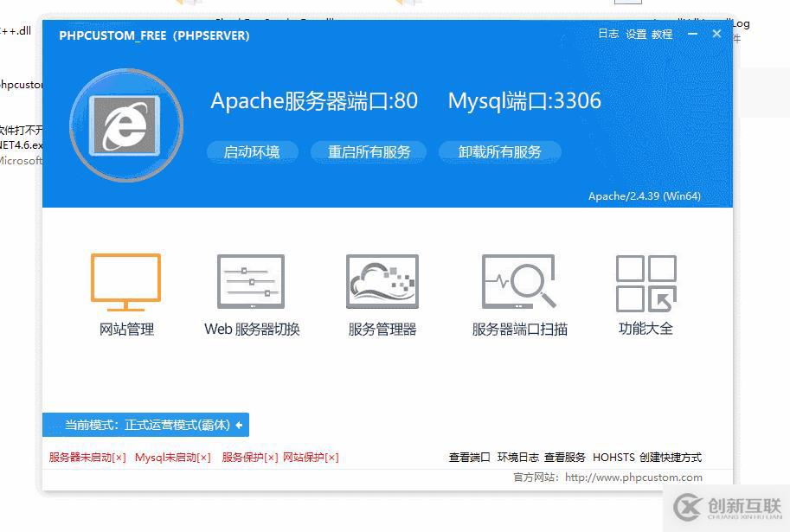The height and width of the screenshot is (532, 790).
Task: Enable the 服务保护 service protection toggle
Action: tap(247, 457)
